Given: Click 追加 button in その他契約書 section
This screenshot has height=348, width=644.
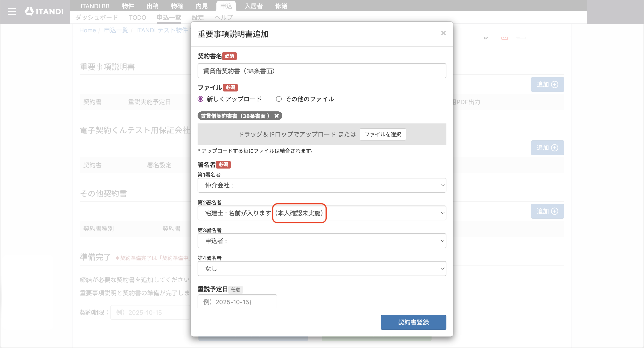Looking at the screenshot, I should (x=547, y=211).
